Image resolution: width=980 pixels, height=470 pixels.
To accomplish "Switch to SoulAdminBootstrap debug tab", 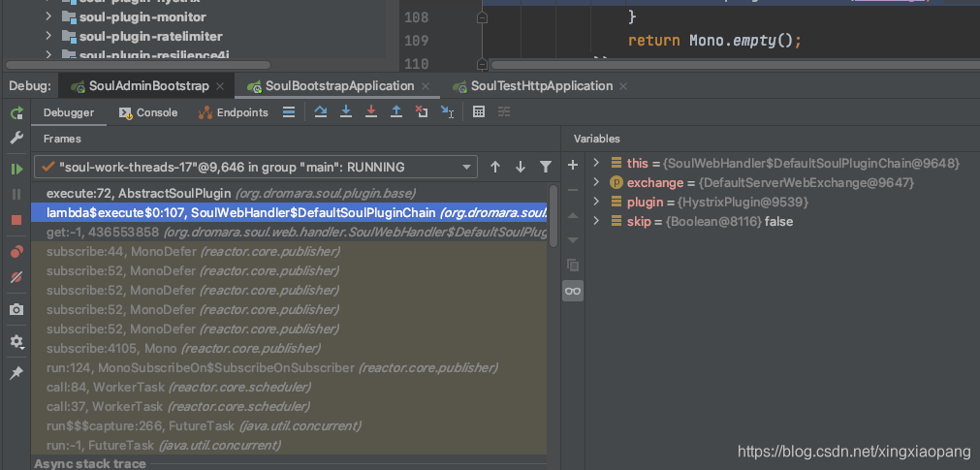I will point(148,85).
